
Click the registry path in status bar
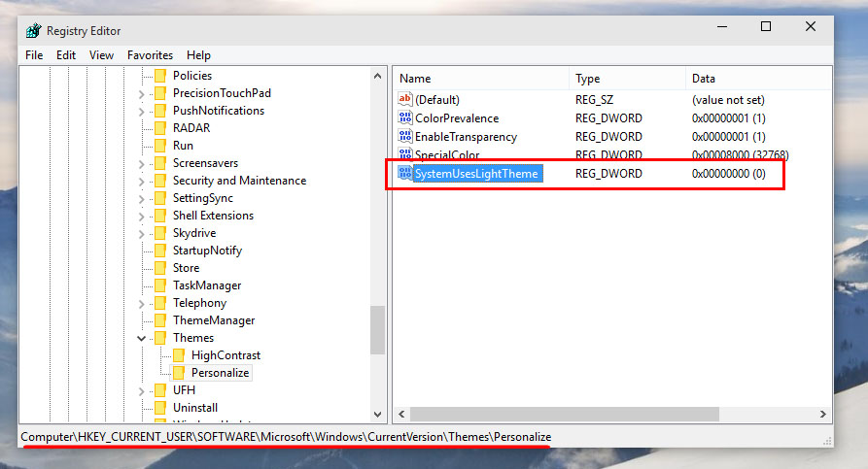point(286,437)
